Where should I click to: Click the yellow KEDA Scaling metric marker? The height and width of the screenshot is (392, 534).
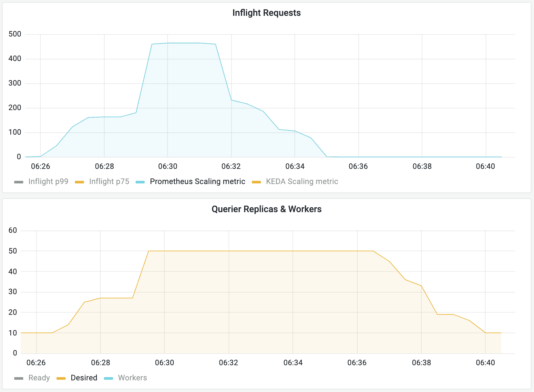tap(257, 181)
